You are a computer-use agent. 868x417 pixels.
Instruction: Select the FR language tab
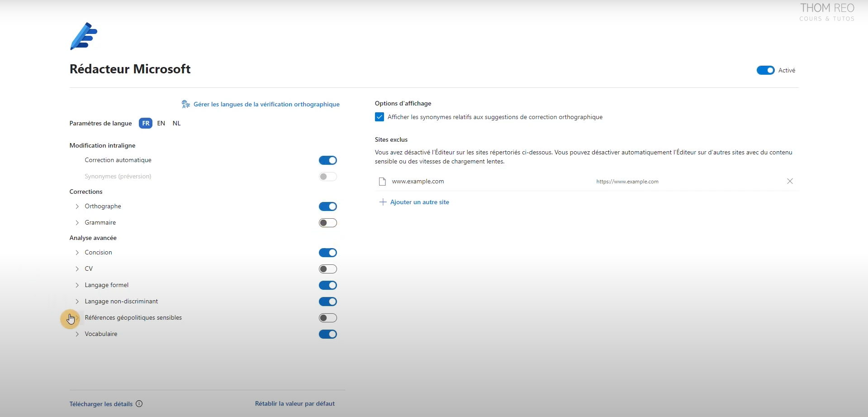(146, 123)
